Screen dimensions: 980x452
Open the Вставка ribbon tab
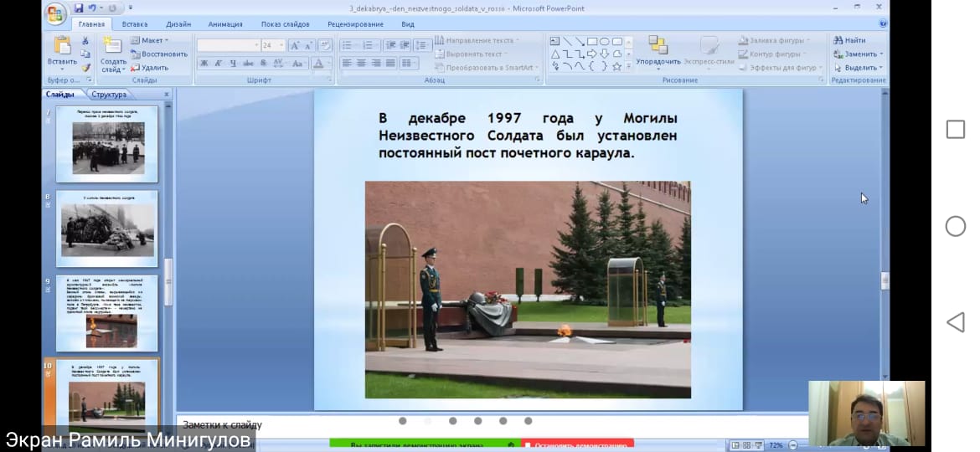(134, 24)
